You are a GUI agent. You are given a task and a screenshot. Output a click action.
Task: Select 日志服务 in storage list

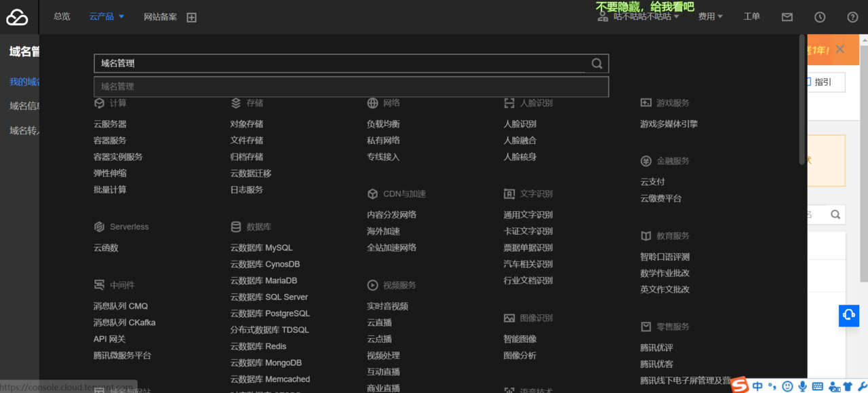(247, 190)
